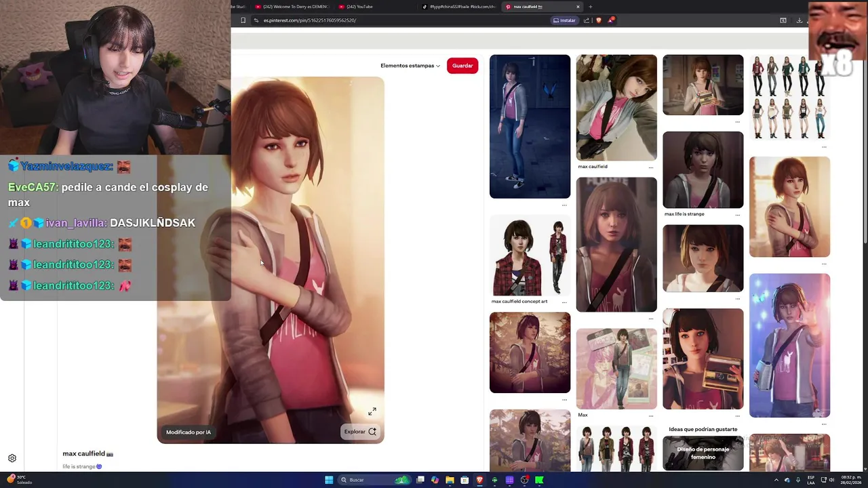Click the Ideas que podrían gustarte heading
Viewport: 868px width, 488px height.
pos(703,429)
